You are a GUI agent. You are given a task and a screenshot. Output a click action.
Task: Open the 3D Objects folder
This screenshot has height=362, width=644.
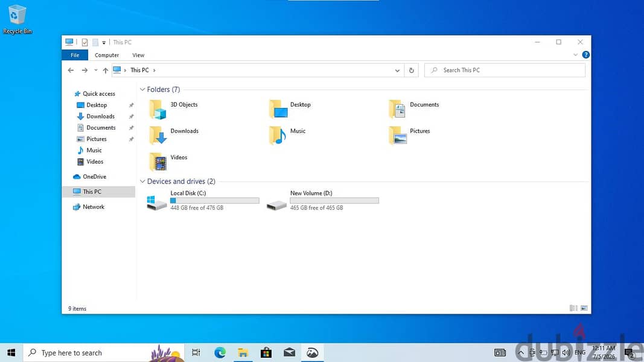tap(174, 109)
